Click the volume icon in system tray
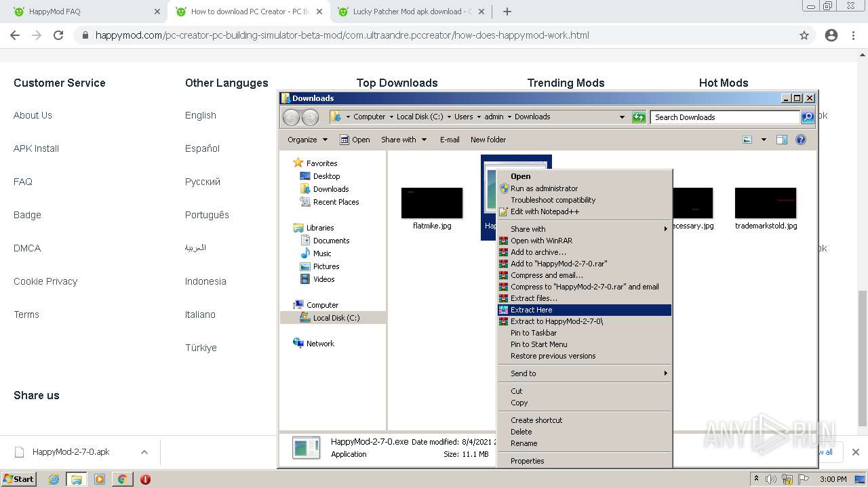 771,479
